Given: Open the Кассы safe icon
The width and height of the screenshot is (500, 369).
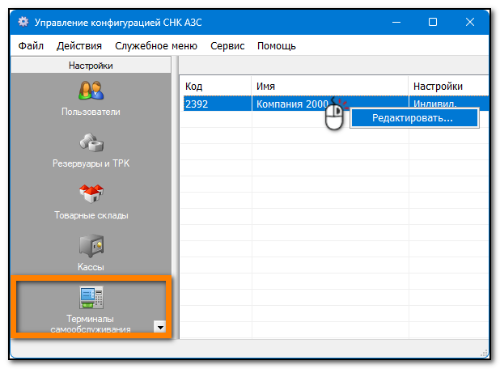Looking at the screenshot, I should [91, 246].
